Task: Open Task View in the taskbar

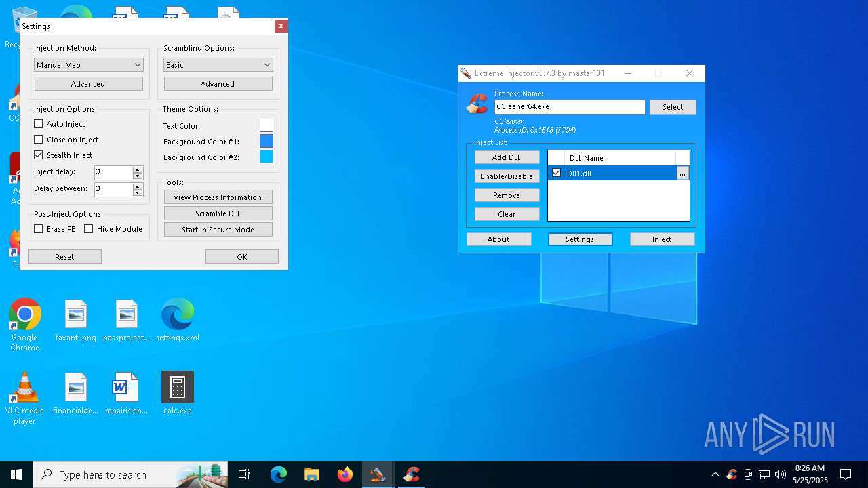Action: point(244,474)
